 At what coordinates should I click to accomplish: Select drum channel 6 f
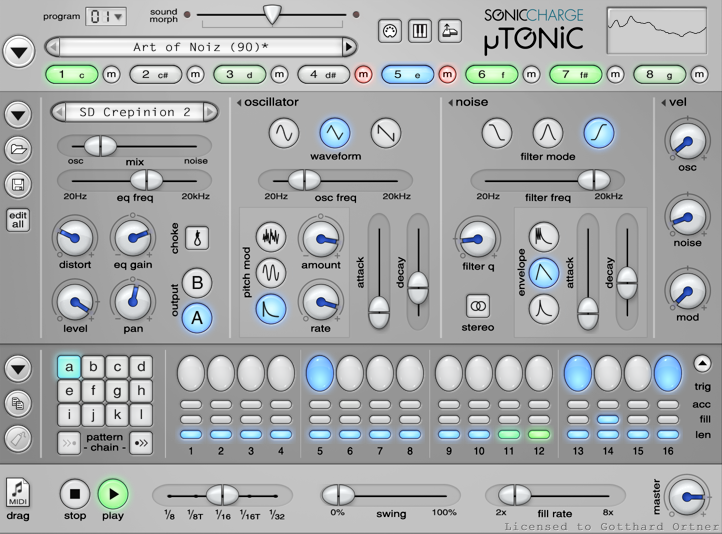pos(490,75)
